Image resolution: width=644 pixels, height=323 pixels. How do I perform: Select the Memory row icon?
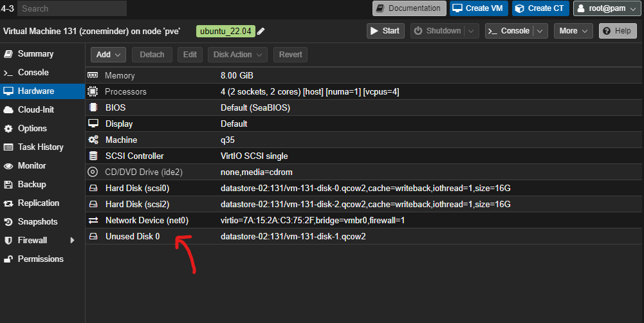[93, 76]
